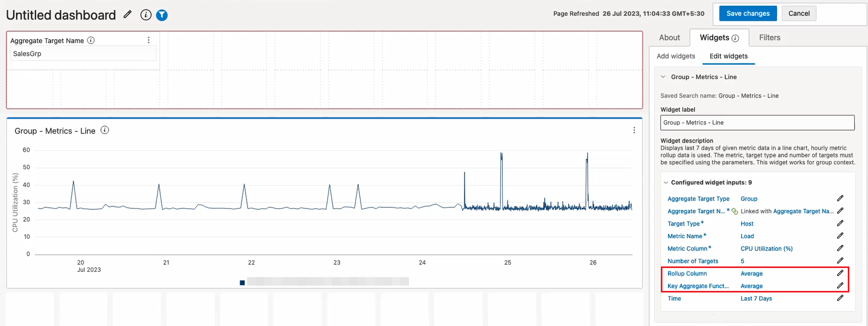Click the blue filter funnel icon
Screen dimensions: 868x326
point(162,15)
